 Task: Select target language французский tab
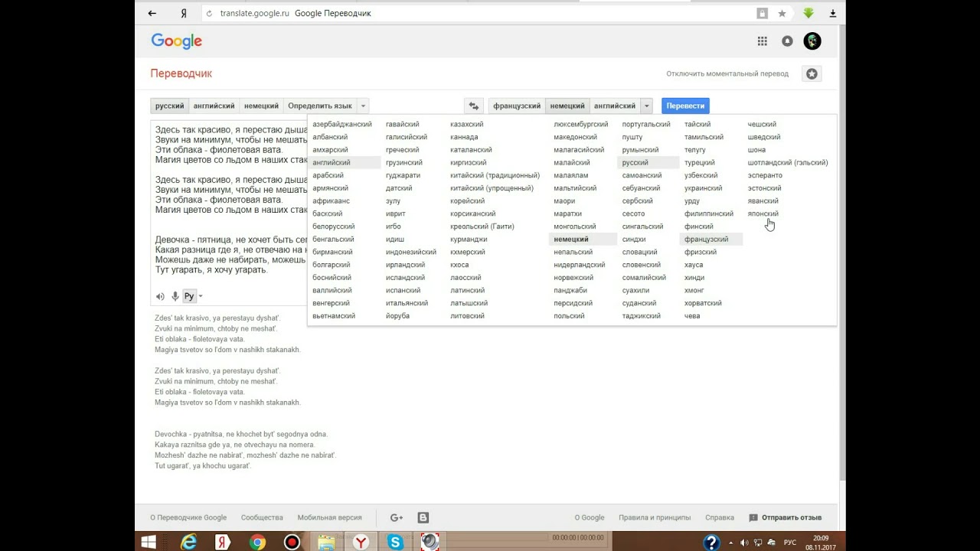click(517, 106)
